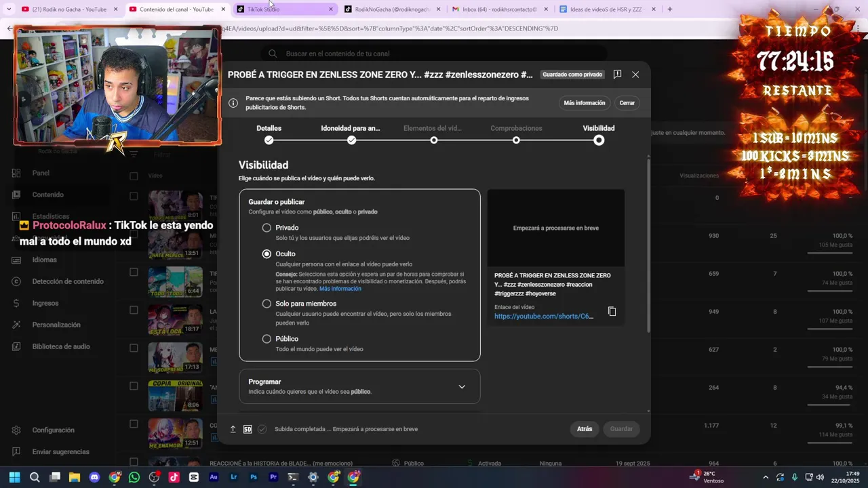Open Windows taskbar search
Screen dimensions: 868x488
pyautogui.click(x=35, y=477)
